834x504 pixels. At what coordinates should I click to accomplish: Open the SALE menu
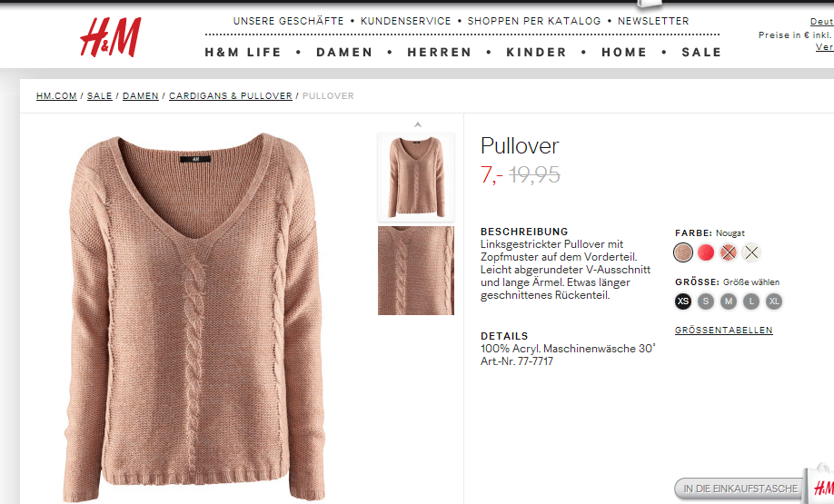(x=701, y=52)
